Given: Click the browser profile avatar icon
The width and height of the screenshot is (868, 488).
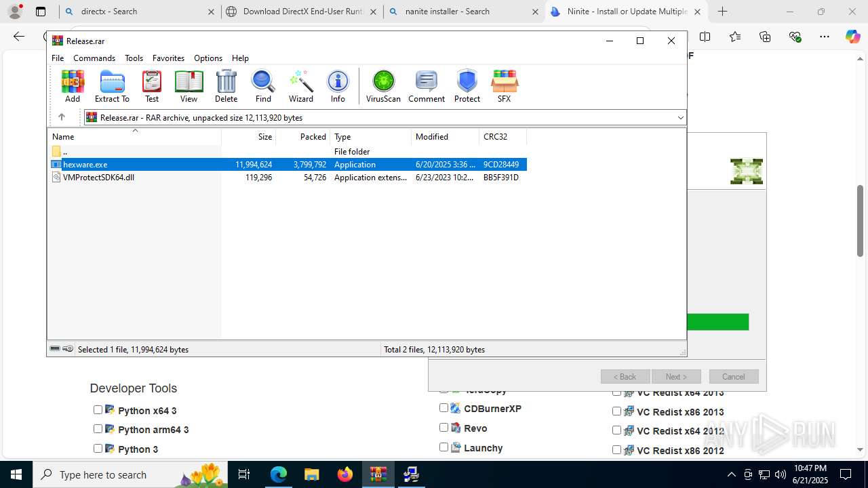Looking at the screenshot, I should [x=15, y=12].
